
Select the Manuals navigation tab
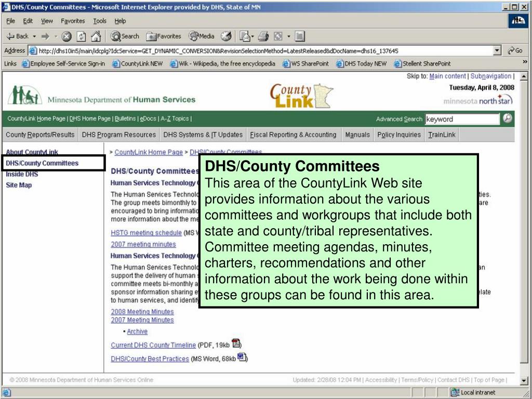[357, 135]
